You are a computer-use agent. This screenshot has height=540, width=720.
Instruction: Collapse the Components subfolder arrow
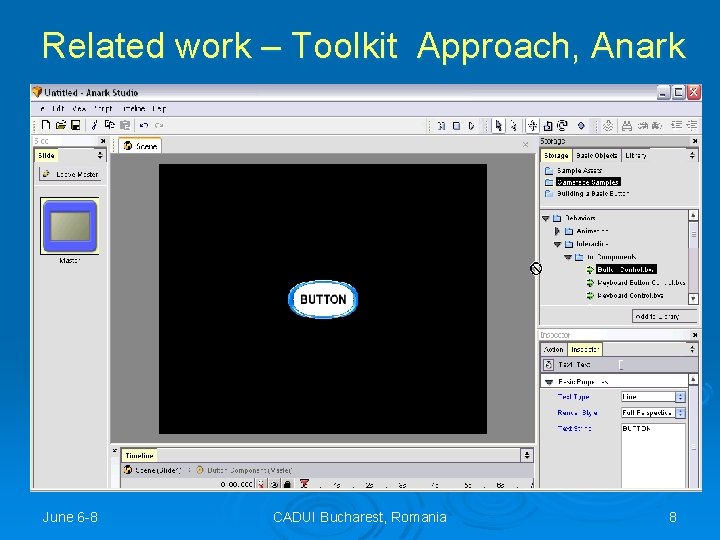[568, 257]
